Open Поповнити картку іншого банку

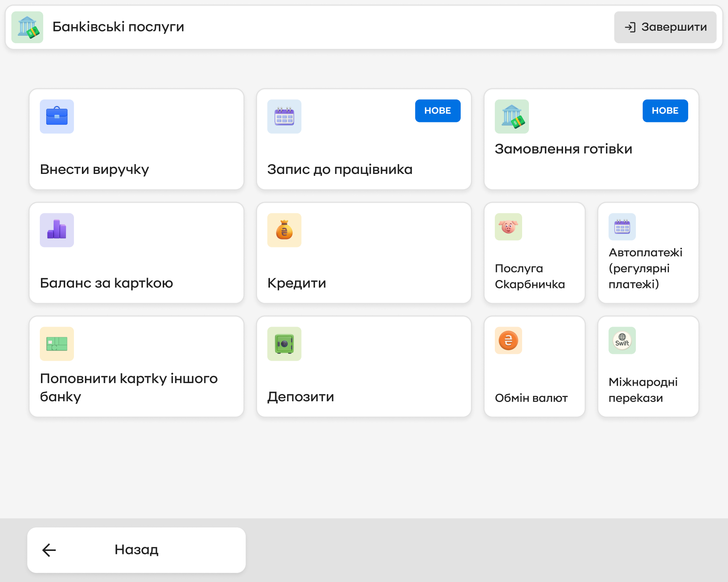pyautogui.click(x=136, y=366)
